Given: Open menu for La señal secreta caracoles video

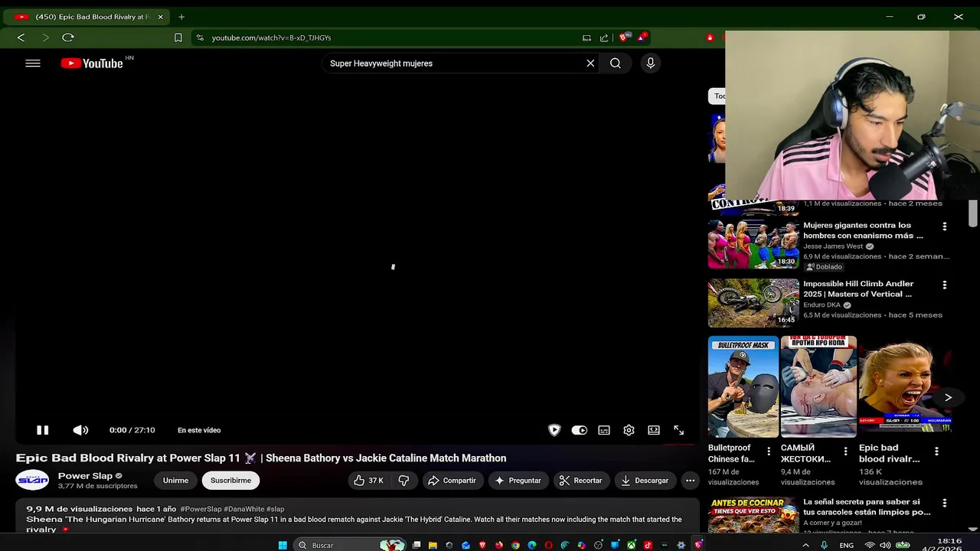Looking at the screenshot, I should 944,503.
